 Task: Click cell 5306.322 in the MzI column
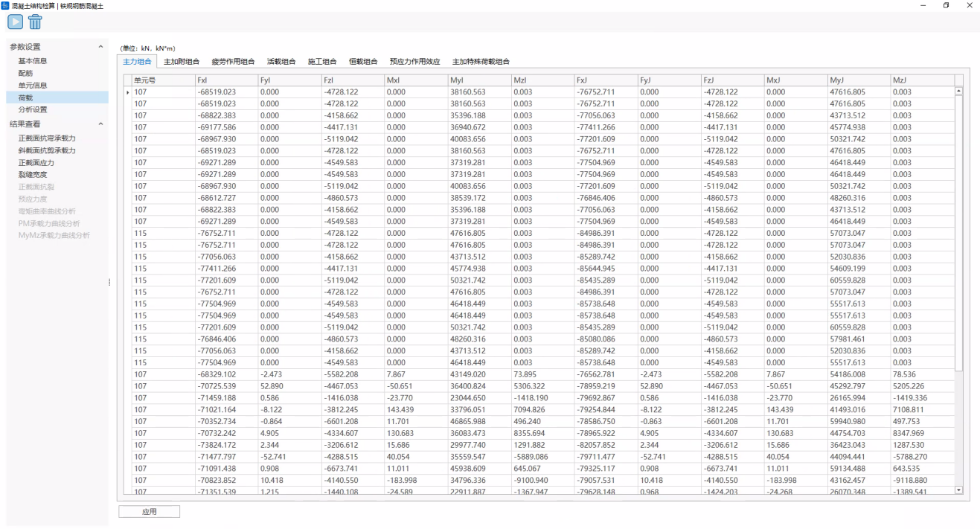(x=542, y=386)
